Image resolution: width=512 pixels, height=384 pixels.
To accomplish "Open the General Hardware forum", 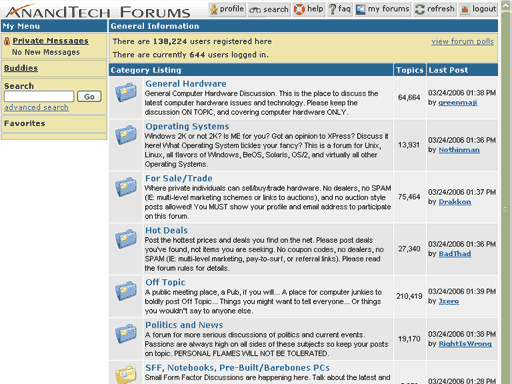I will [186, 84].
